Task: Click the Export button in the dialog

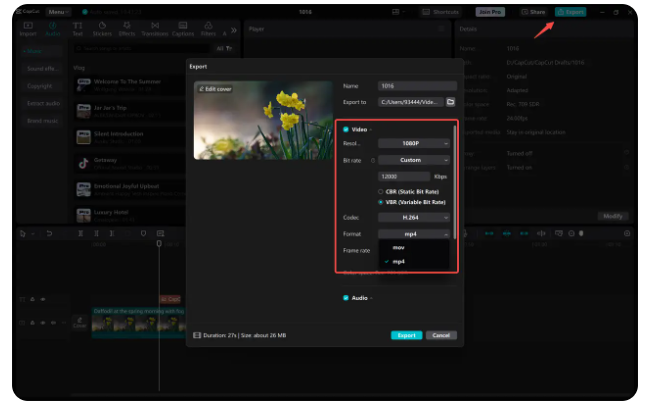Action: (x=406, y=335)
